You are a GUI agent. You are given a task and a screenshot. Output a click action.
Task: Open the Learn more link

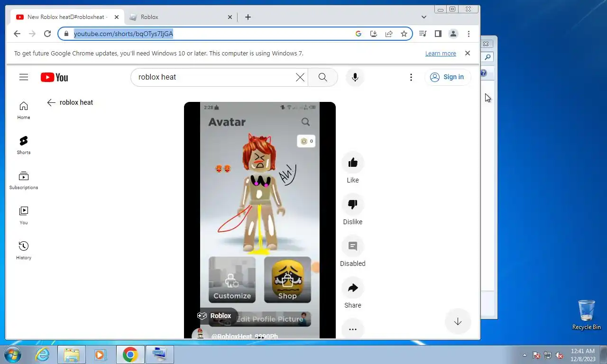coord(441,54)
